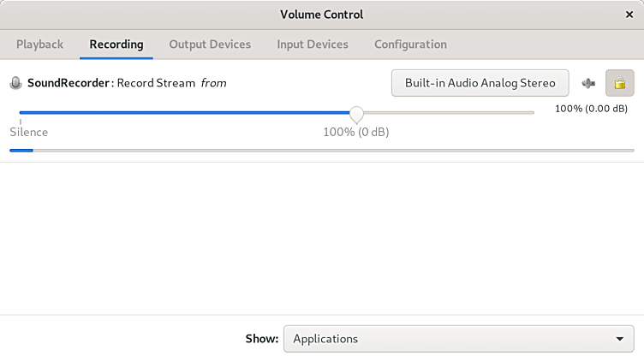Click the active Recording tab
Image resolution: width=644 pixels, height=362 pixels.
pyautogui.click(x=116, y=45)
